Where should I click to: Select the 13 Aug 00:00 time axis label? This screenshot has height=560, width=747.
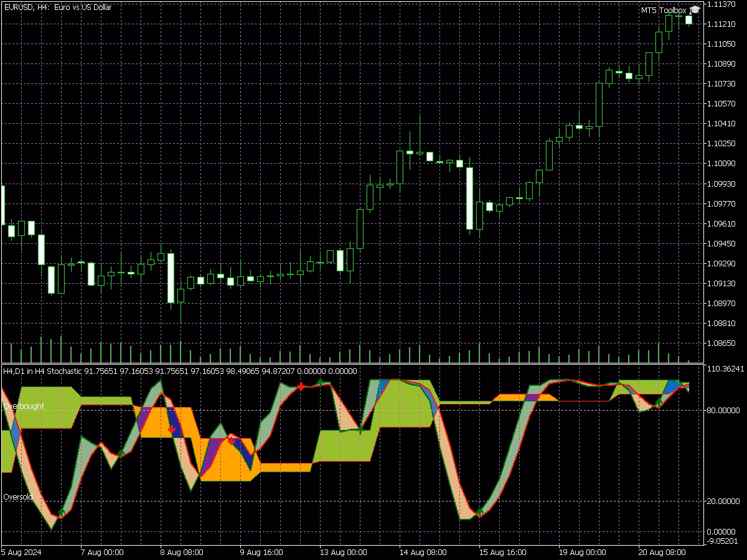pyautogui.click(x=344, y=552)
